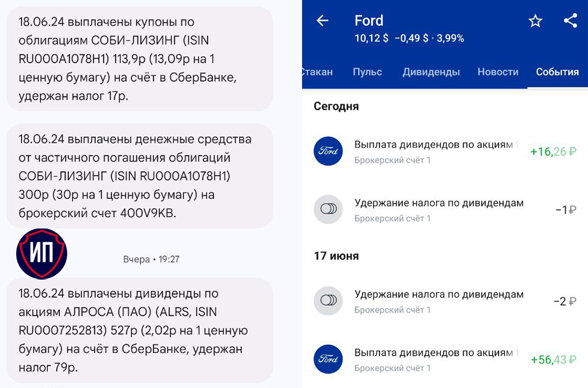Image resolution: width=588 pixels, height=388 pixels.
Task: Tap the ИП shield avatar icon
Action: tap(41, 254)
